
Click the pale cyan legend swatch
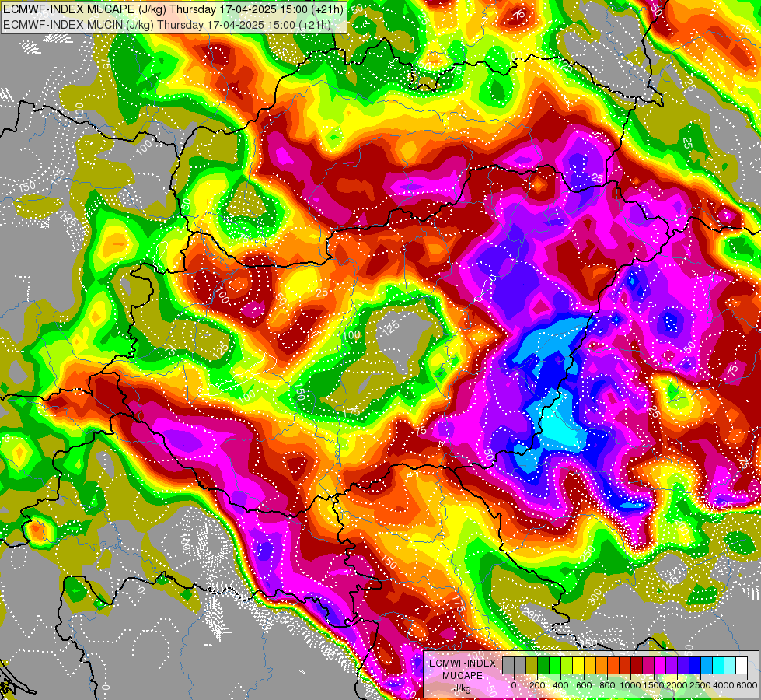pos(731,665)
